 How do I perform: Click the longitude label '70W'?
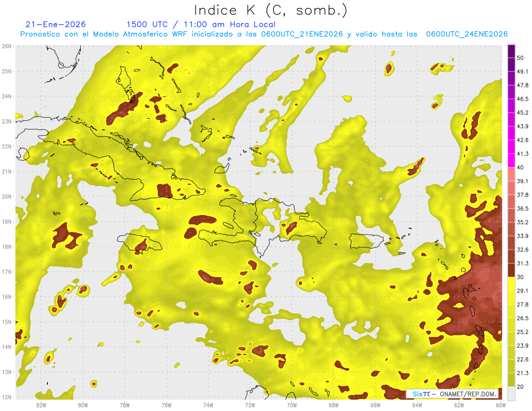(x=292, y=404)
